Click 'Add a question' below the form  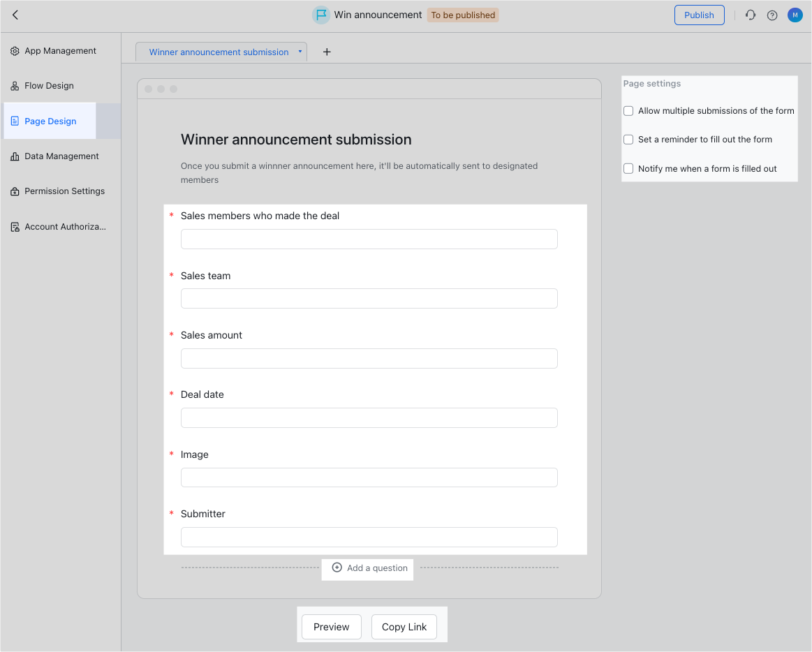(x=367, y=568)
